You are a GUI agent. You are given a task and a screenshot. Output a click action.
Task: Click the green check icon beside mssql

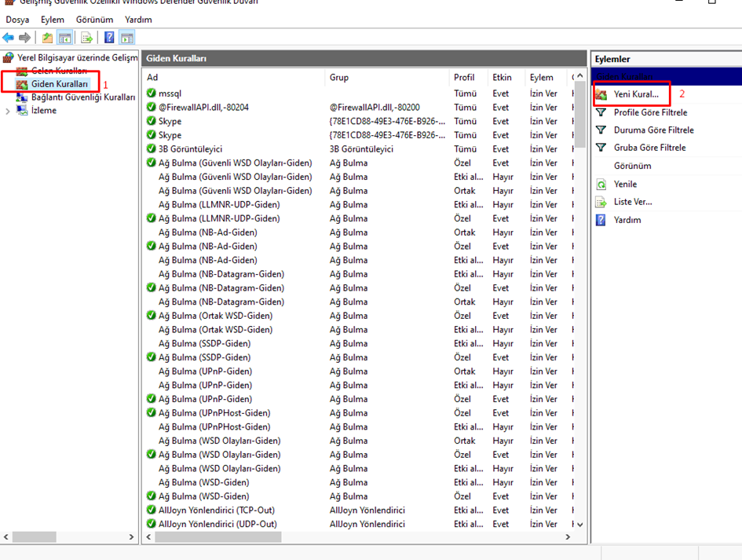point(152,93)
